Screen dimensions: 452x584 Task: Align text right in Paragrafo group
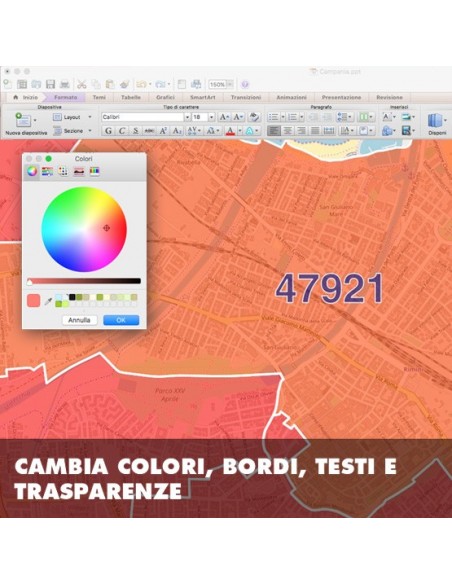pyautogui.click(x=301, y=131)
